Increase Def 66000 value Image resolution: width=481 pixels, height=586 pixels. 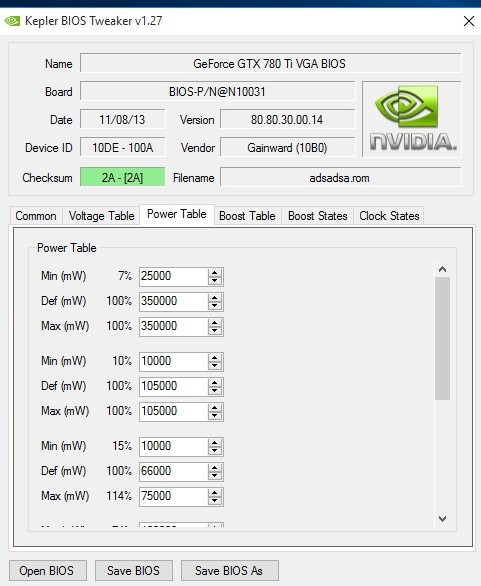click(215, 468)
